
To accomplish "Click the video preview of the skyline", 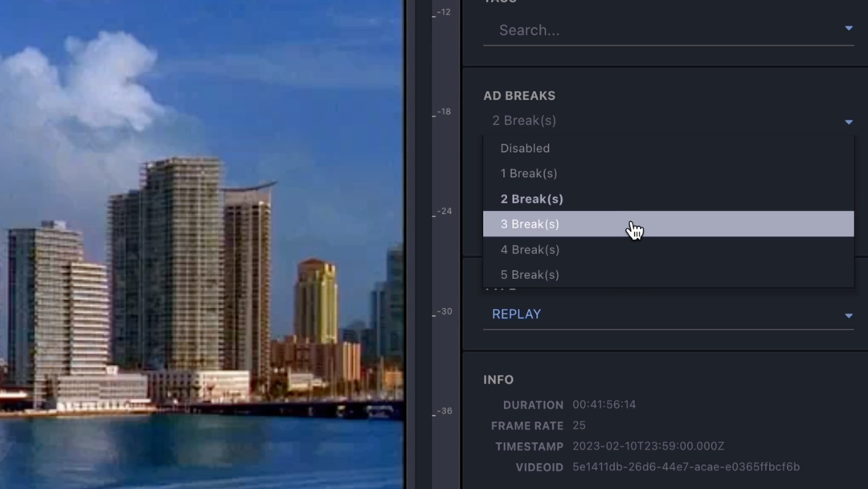I will coord(202,244).
